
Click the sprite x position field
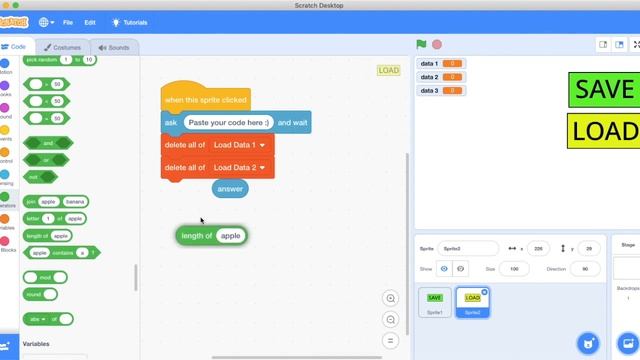coord(538,249)
